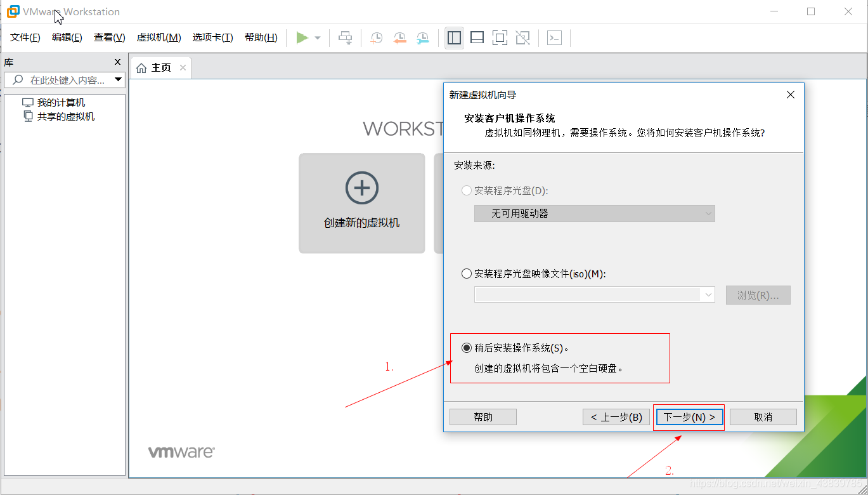868x495 pixels.
Task: Choose the 安装程序光盘 install source
Action: 467,190
